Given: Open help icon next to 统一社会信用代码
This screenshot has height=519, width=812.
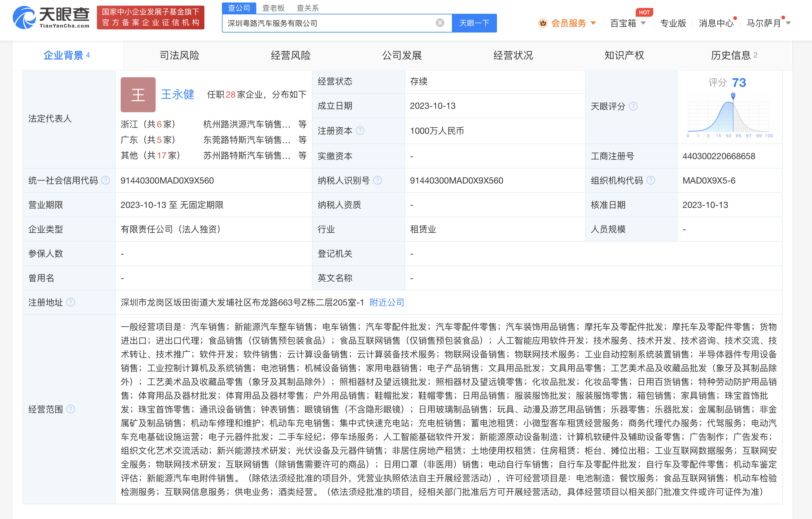Looking at the screenshot, I should 106,180.
